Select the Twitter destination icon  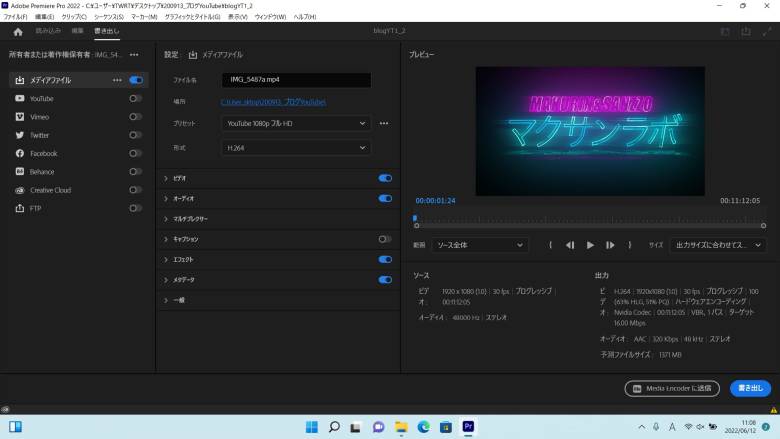tap(20, 135)
